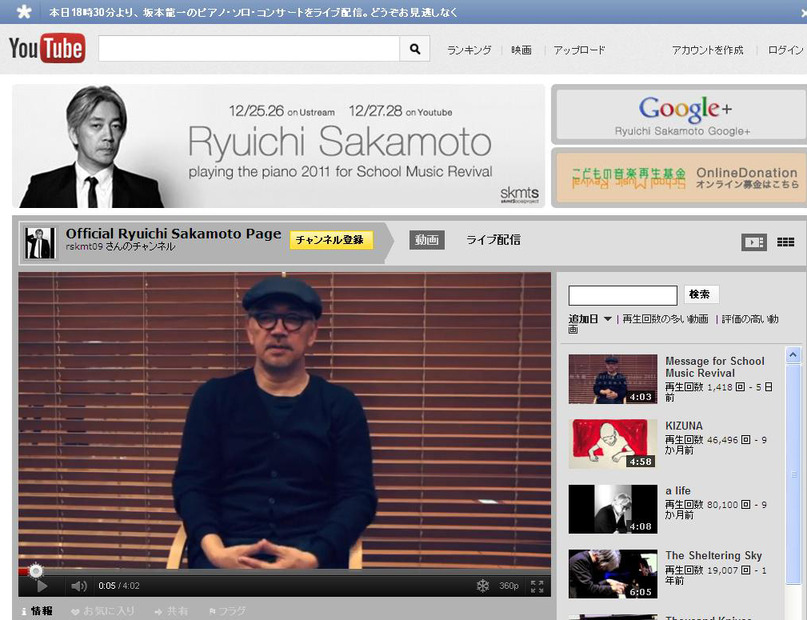
Task: Click the a life video title
Action: (678, 491)
